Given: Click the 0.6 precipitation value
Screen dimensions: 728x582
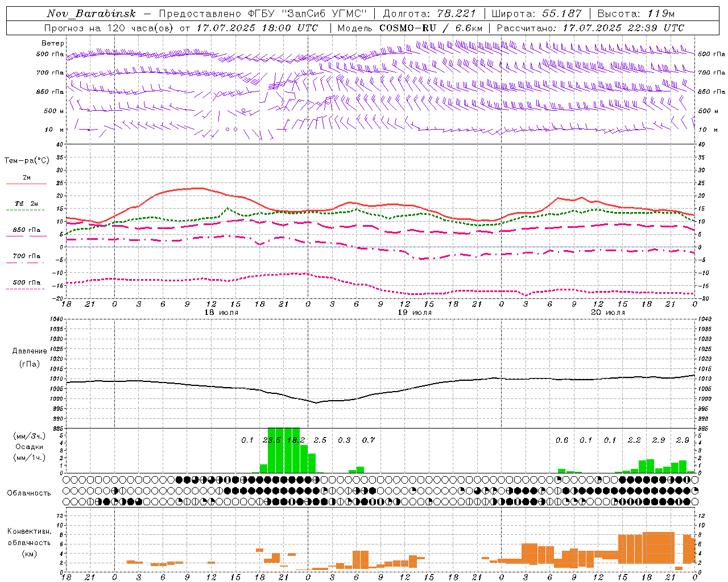Looking at the screenshot, I should (562, 440).
